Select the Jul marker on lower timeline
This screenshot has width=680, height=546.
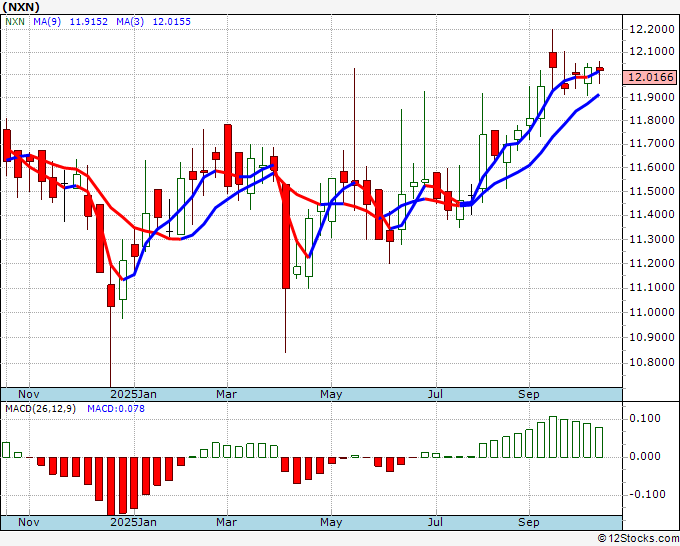click(x=435, y=522)
